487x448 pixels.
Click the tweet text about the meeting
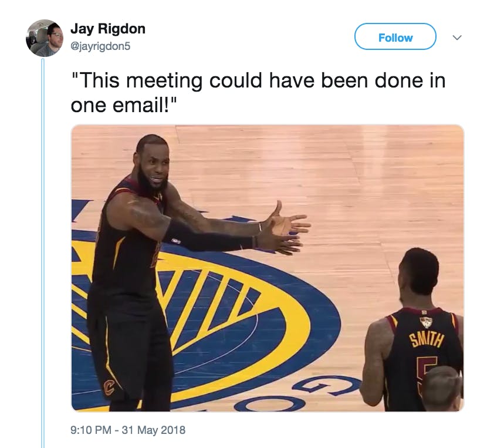click(x=258, y=93)
